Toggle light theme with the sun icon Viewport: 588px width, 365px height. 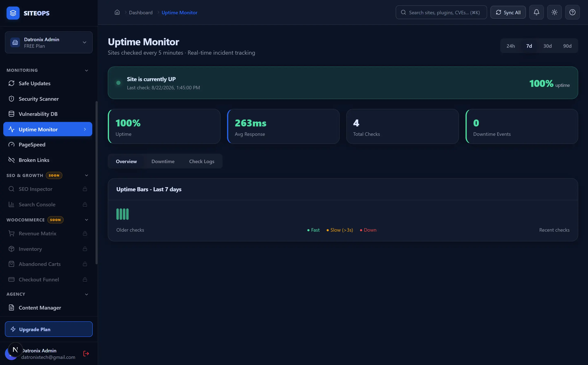tap(554, 12)
